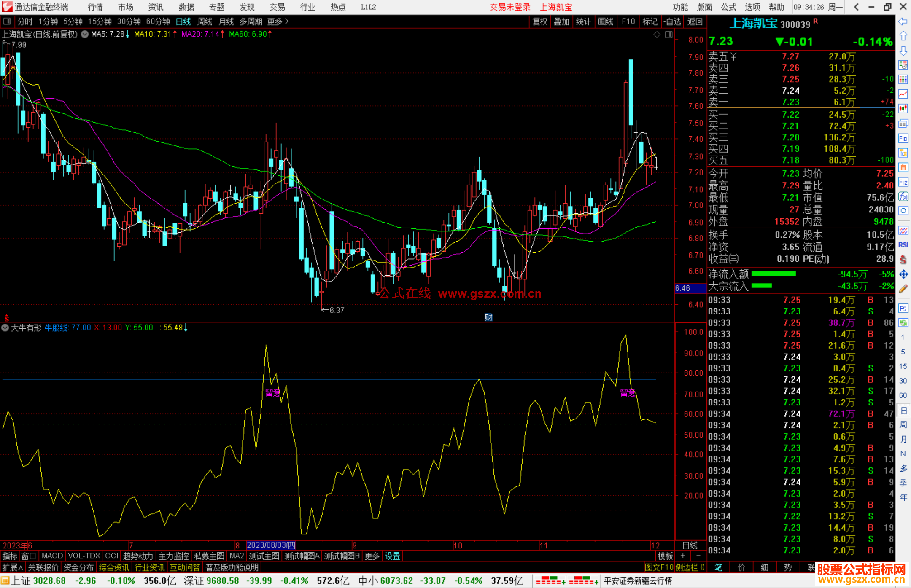Toggle the MA settings circle beside stock name
This screenshot has width=911, height=588.
[85, 34]
